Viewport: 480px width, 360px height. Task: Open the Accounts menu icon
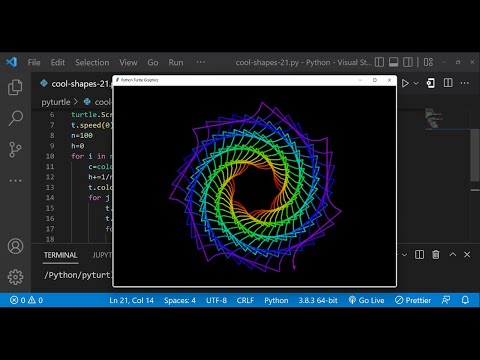click(15, 246)
